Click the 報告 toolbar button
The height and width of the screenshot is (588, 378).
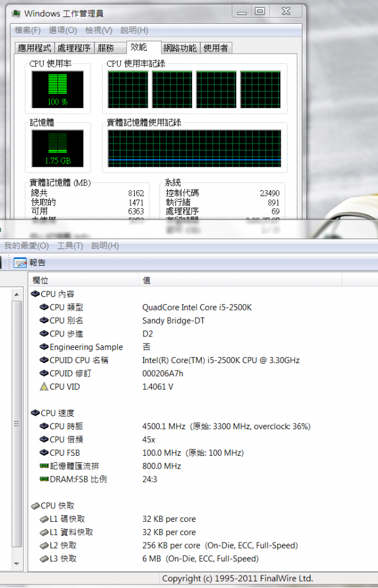point(30,263)
